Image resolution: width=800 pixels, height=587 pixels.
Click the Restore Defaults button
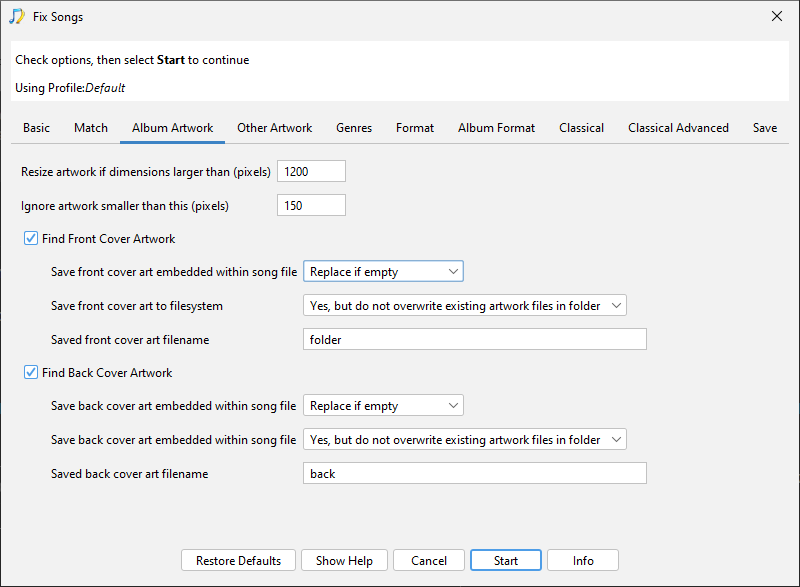tap(238, 561)
